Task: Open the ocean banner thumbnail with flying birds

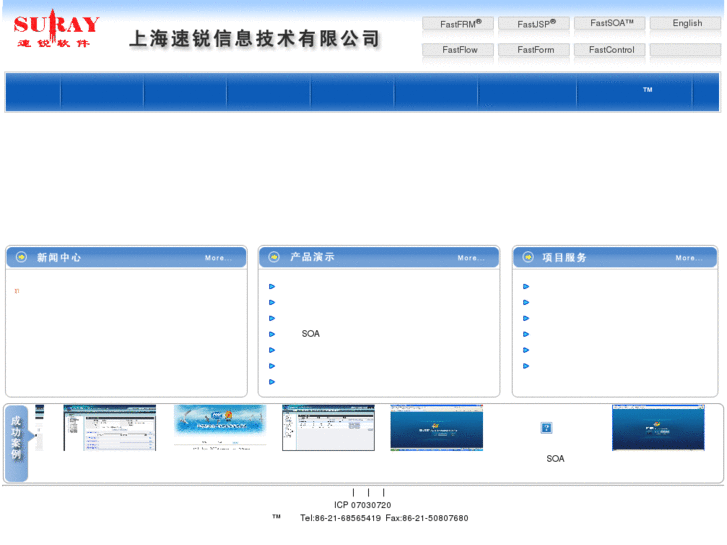Action: pyautogui.click(x=220, y=427)
